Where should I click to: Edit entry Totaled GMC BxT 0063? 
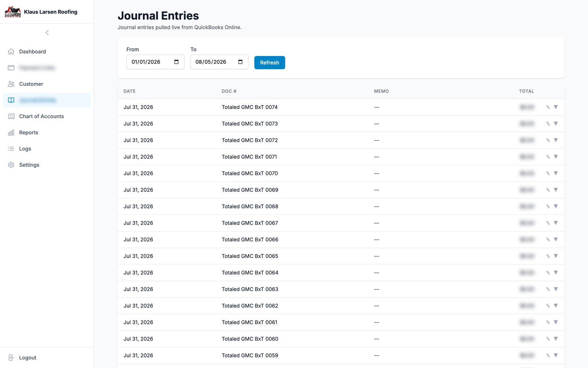[x=548, y=289]
